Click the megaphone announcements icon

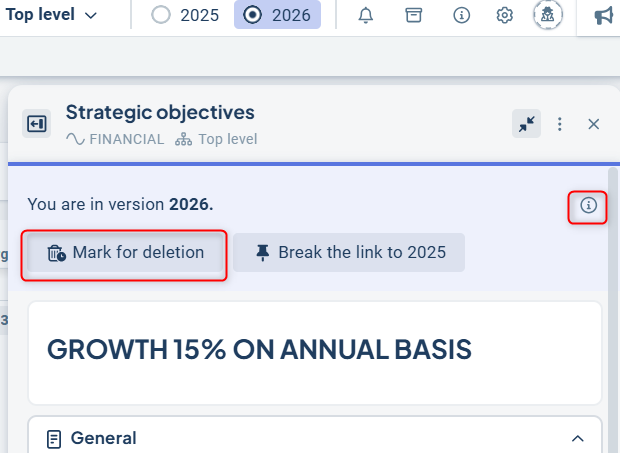603,15
